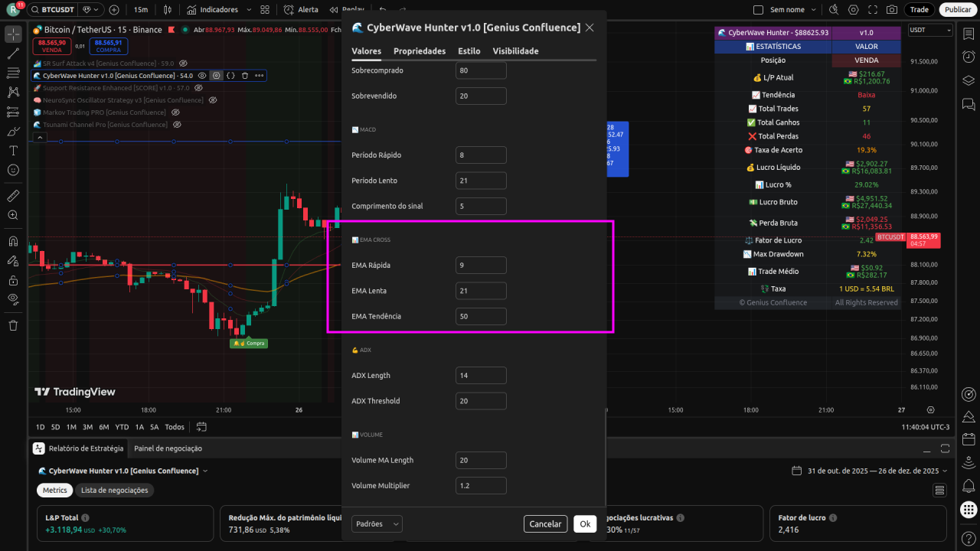Open indicator templates grid icon

(264, 10)
